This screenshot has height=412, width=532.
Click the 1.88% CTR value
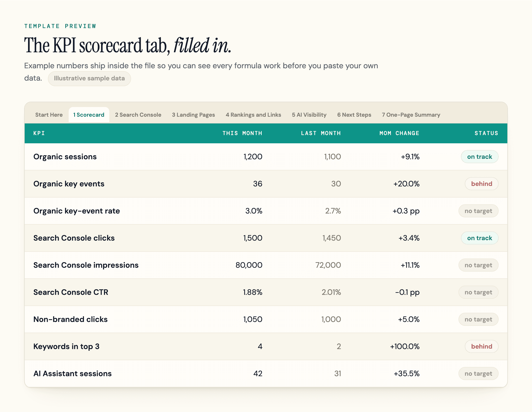(253, 292)
